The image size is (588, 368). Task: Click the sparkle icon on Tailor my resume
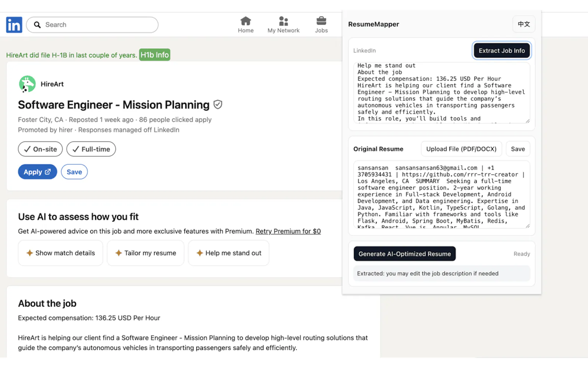pos(119,253)
